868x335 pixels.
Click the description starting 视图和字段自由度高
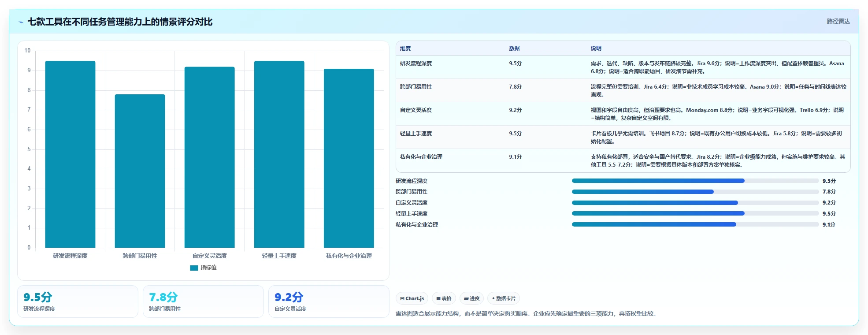coord(717,114)
